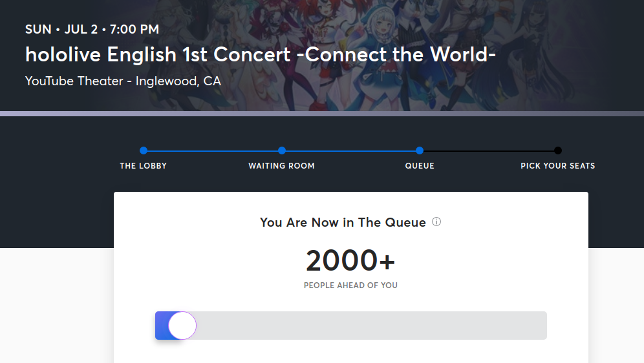Click the black line before Pick Your Seats

point(489,150)
